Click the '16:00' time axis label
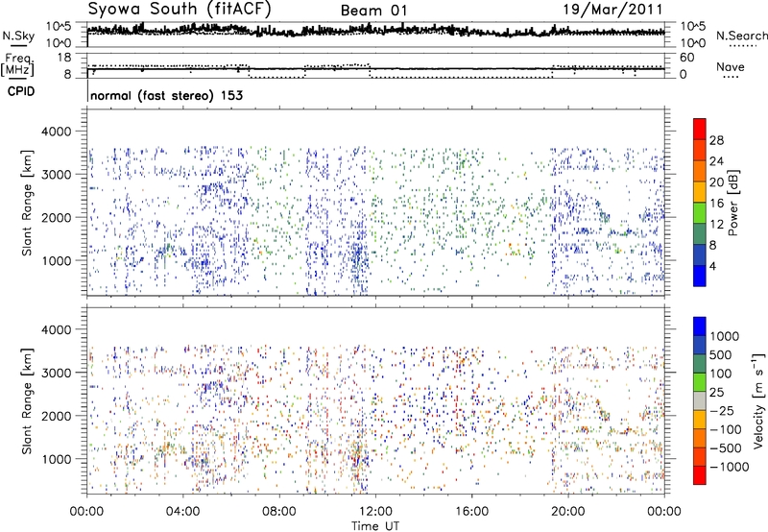 pos(471,512)
